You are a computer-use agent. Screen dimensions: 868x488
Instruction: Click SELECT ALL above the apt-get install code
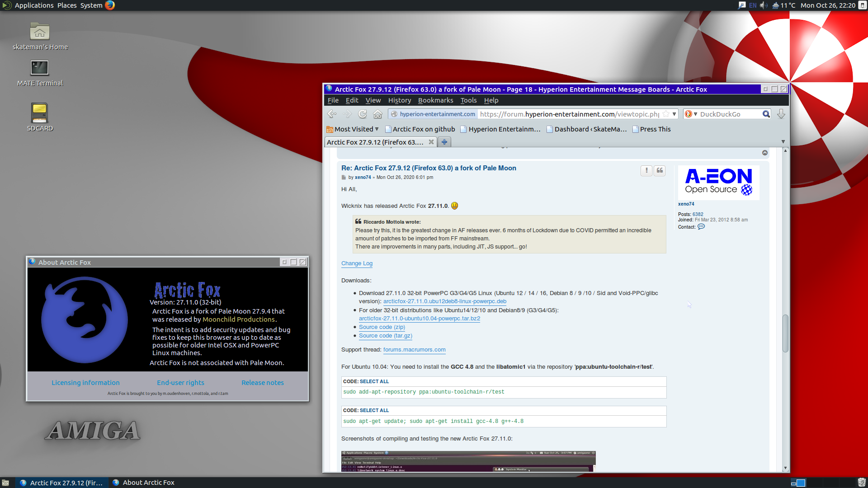(x=374, y=410)
